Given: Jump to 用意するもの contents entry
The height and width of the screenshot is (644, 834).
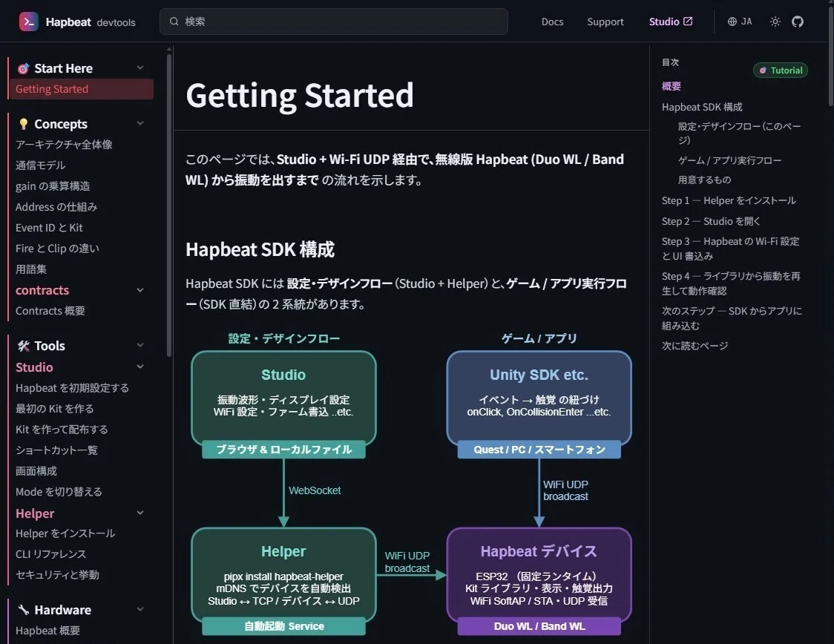Looking at the screenshot, I should [704, 180].
